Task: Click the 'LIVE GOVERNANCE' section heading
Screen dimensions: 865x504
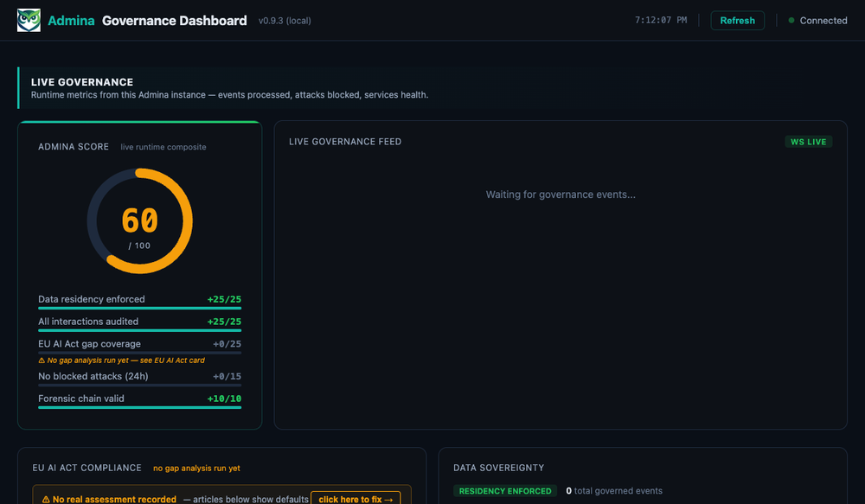Action: [82, 82]
